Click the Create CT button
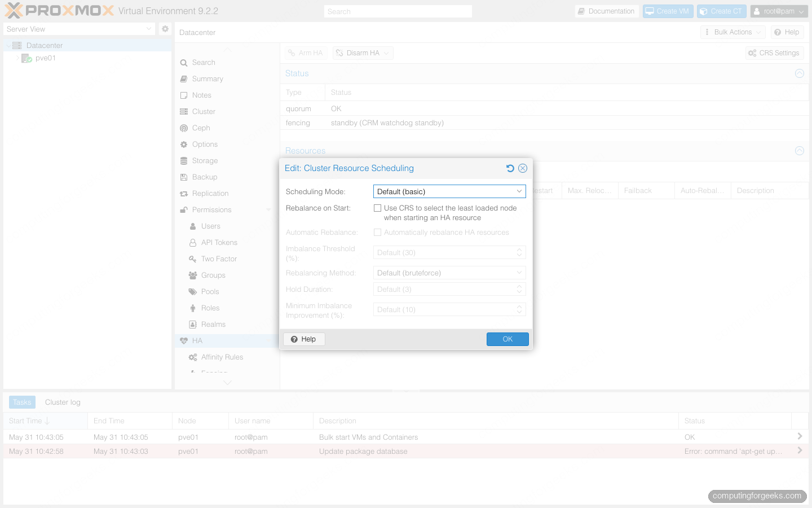Viewport: 812px width, 508px height. (721, 11)
